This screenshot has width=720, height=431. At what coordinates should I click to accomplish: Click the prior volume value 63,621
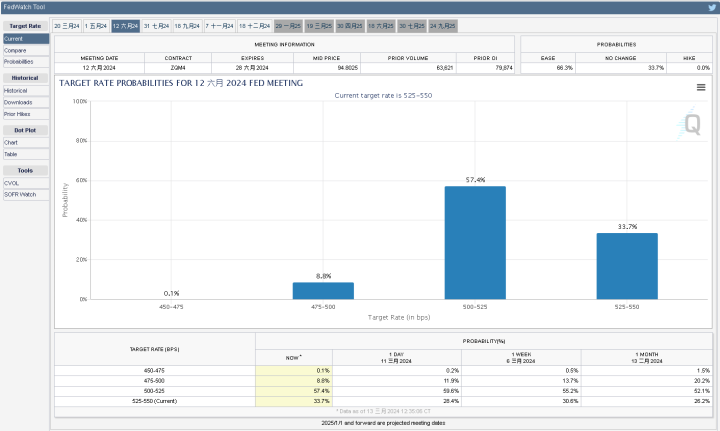(444, 68)
